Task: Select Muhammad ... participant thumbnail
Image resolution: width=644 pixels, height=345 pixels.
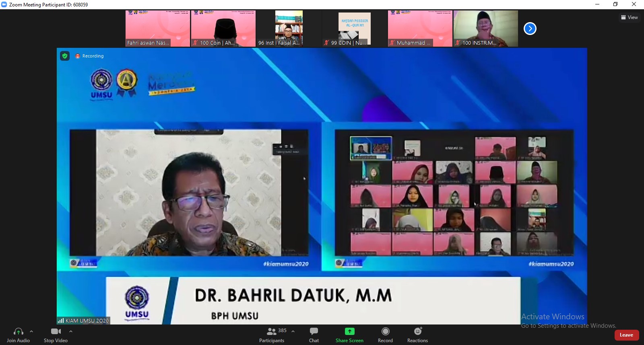Action: coord(420,29)
